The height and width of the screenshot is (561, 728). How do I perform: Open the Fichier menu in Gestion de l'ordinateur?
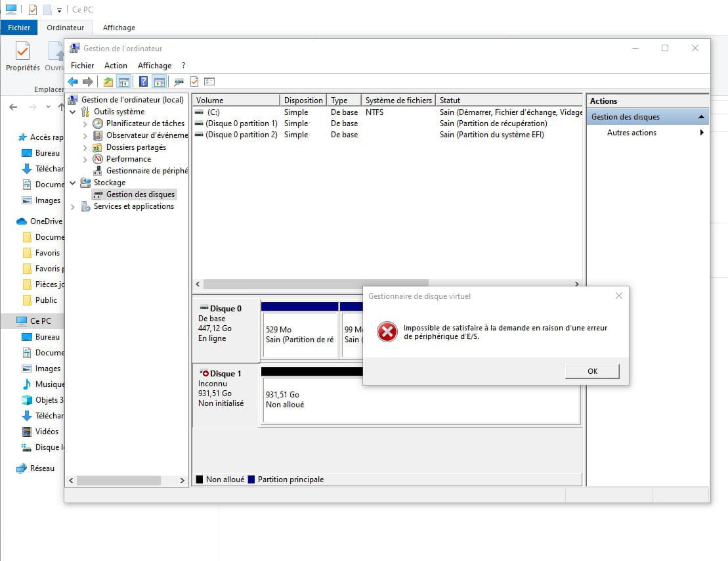coord(82,66)
